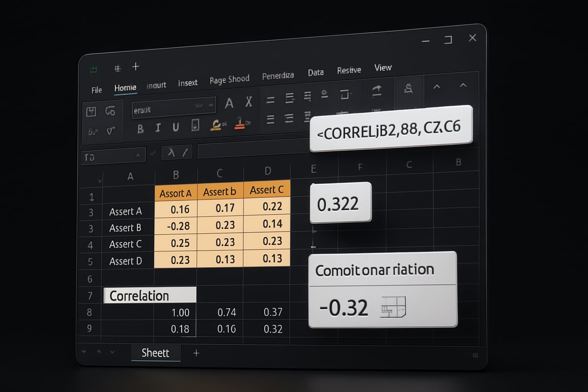588x392 pixels.
Task: Add a new sheet with the plus button
Action: [196, 352]
